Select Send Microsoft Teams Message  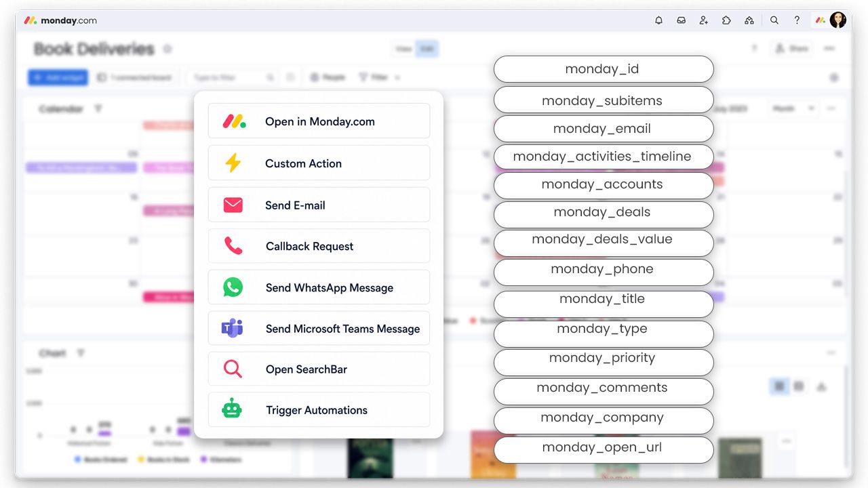click(x=319, y=329)
